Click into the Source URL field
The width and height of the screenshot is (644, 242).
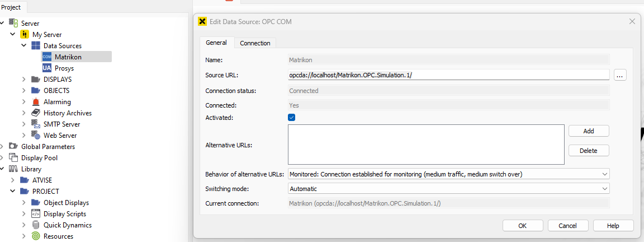click(449, 75)
